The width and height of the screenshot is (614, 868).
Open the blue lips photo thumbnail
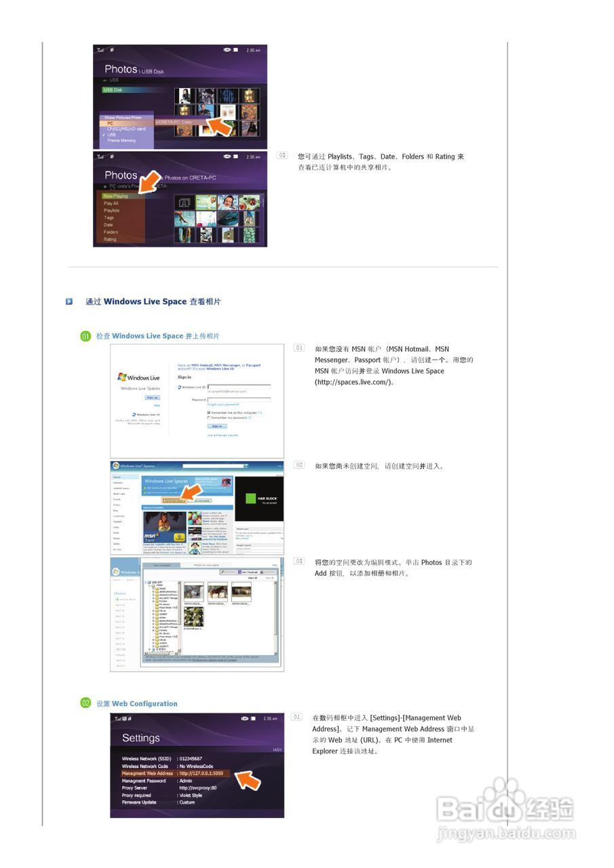click(x=228, y=218)
